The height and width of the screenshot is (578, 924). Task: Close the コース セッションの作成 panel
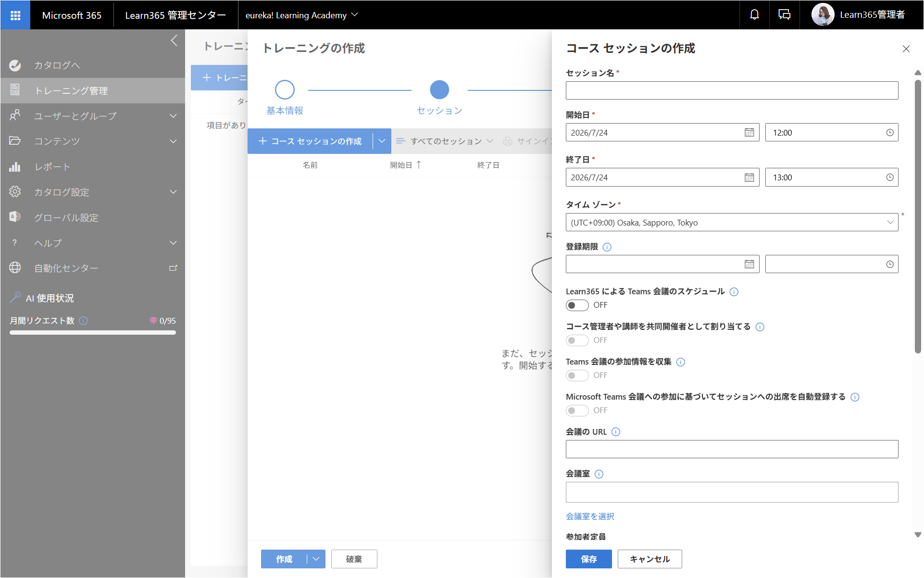(x=906, y=49)
